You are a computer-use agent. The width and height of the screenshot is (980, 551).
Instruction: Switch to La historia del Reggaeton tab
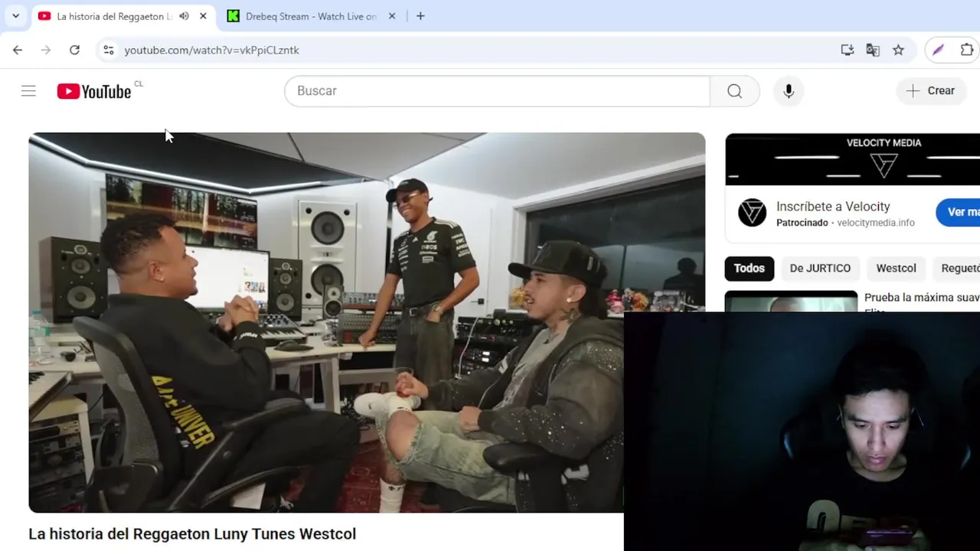tap(114, 16)
